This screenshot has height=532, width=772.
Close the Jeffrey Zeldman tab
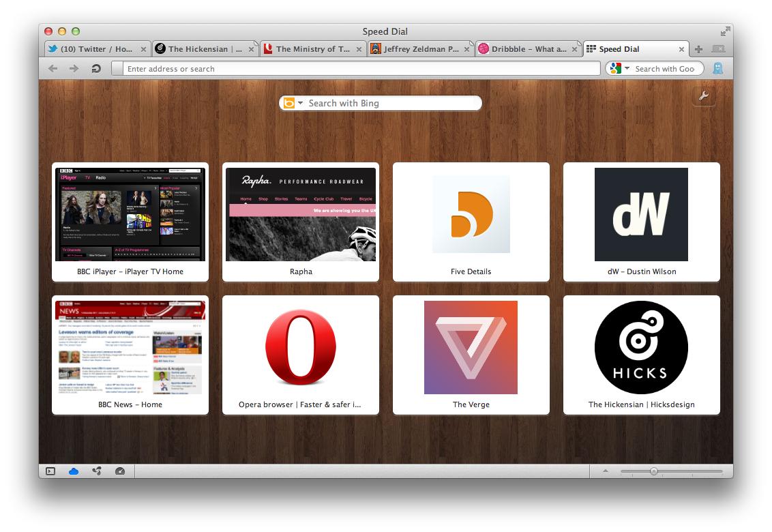(466, 49)
